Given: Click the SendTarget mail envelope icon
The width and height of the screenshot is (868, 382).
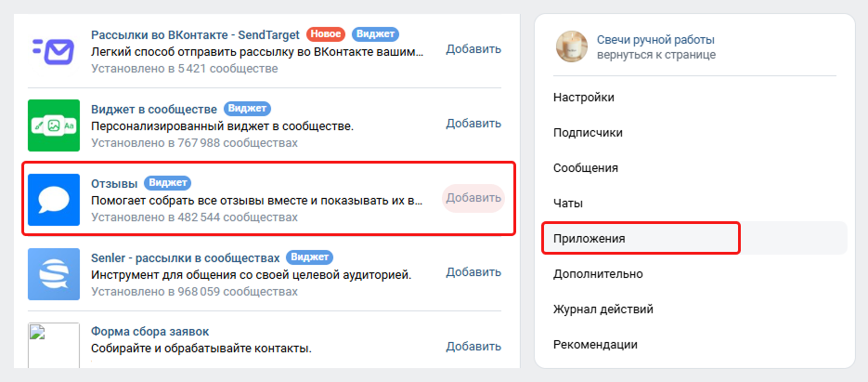Looking at the screenshot, I should pyautogui.click(x=54, y=50).
